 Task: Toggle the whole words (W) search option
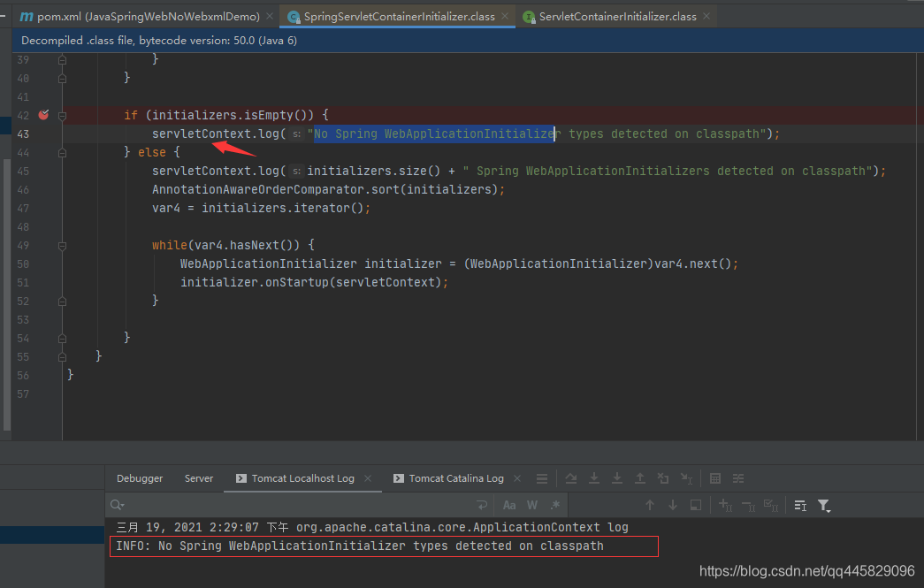(531, 504)
